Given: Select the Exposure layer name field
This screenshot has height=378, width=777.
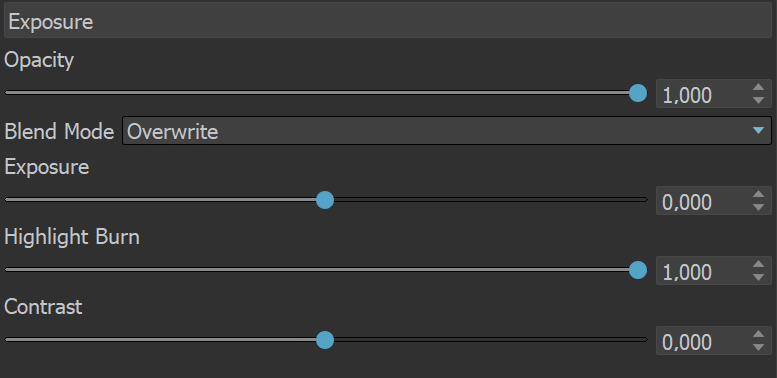Looking at the screenshot, I should [x=388, y=21].
